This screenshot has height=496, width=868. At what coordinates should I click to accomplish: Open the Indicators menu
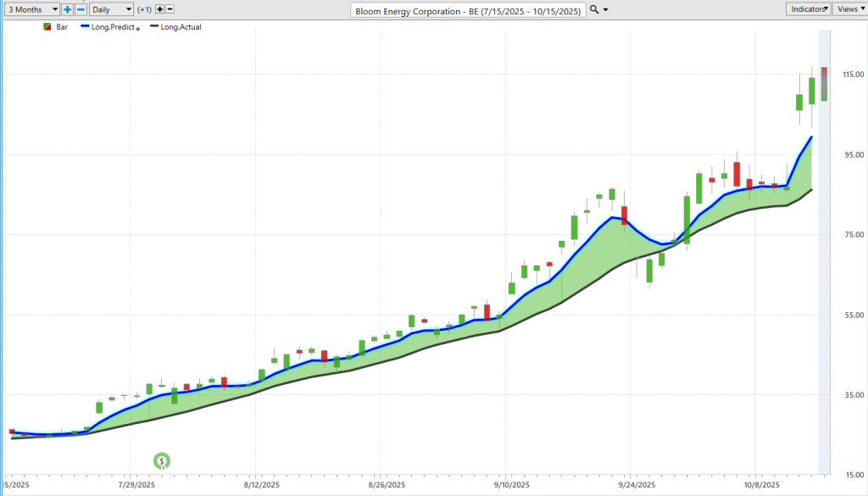click(x=807, y=8)
